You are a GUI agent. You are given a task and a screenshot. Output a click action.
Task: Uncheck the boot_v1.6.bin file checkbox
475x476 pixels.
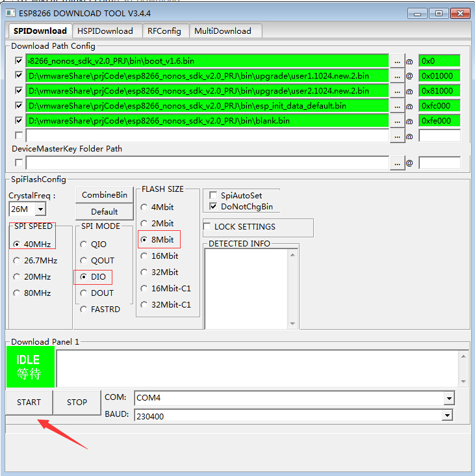click(x=19, y=60)
